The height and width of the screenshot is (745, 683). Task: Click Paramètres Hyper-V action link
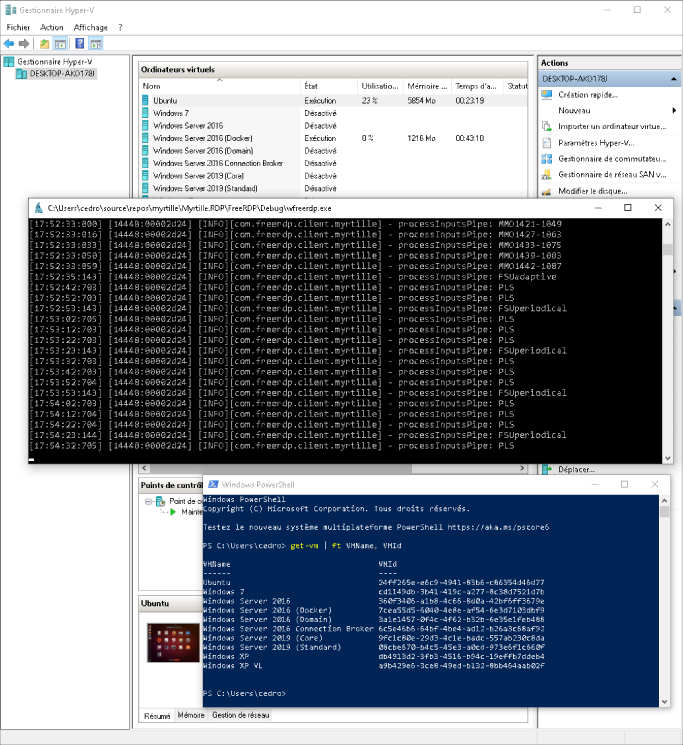596,143
